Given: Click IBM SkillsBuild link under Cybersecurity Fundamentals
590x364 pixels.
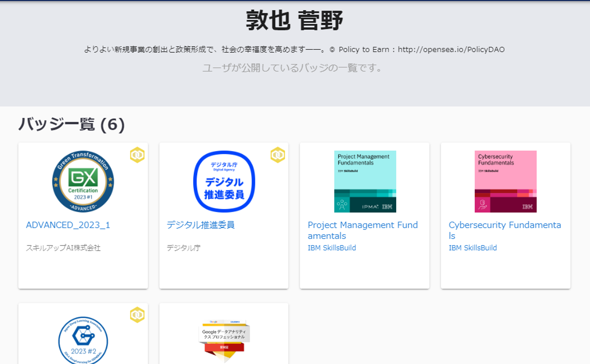Looking at the screenshot, I should click(x=474, y=248).
